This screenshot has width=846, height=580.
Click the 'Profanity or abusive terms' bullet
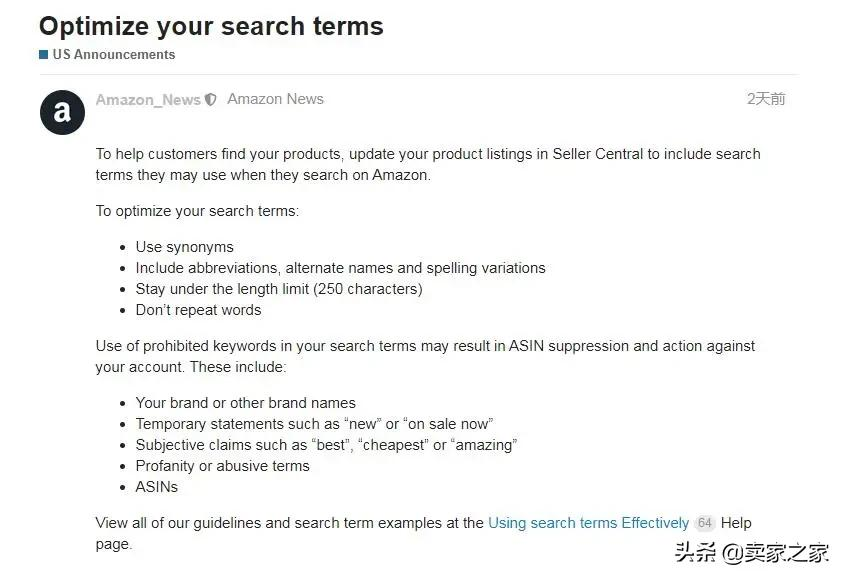222,466
